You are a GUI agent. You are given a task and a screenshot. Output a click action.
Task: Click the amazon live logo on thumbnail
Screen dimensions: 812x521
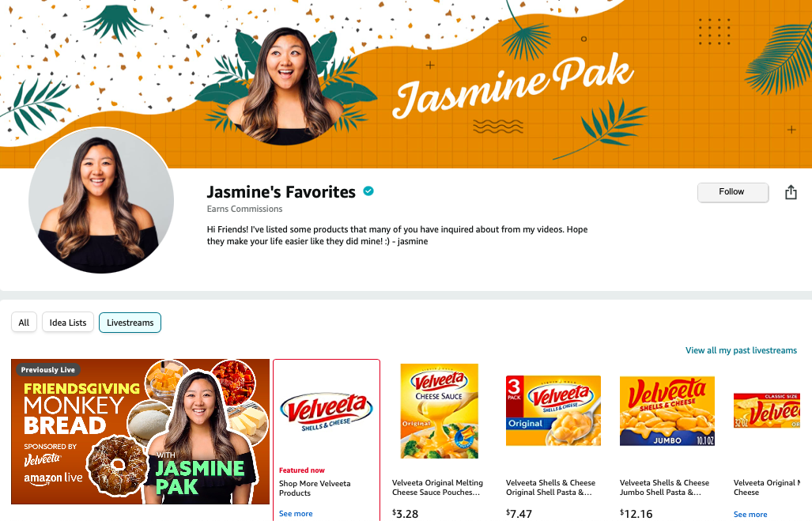pyautogui.click(x=53, y=478)
